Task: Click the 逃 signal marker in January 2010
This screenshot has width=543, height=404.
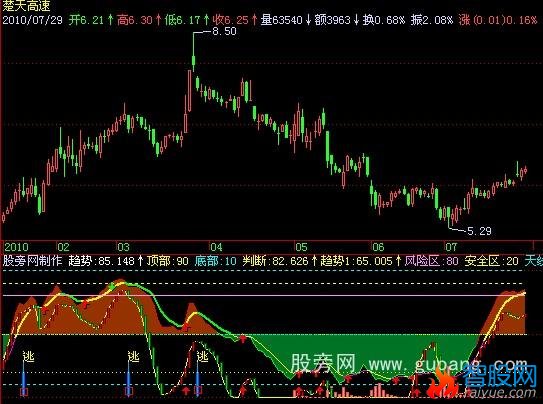Action: pos(28,356)
